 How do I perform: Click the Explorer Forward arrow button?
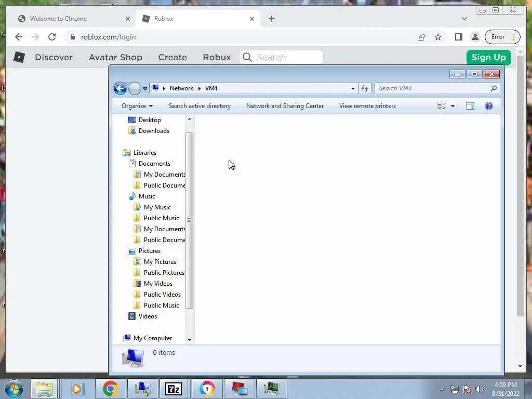[x=135, y=88]
